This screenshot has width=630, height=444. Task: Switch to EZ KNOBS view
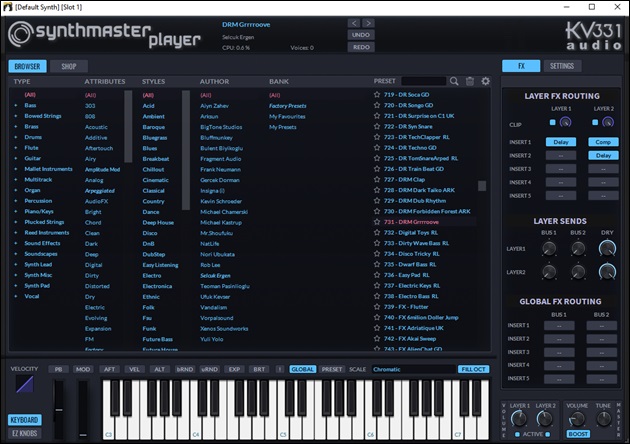(24, 433)
